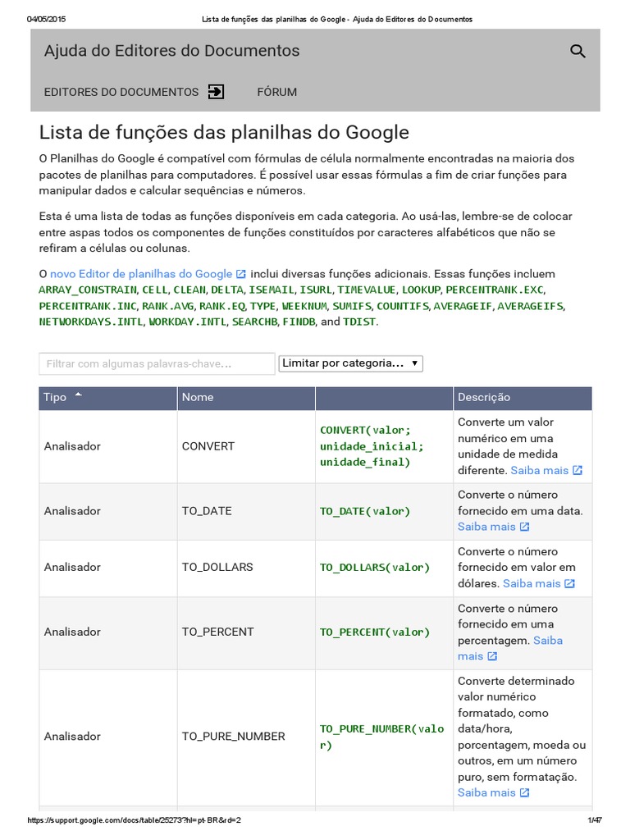Click Saiba mais in the TO_DATE row
This screenshot has width=630, height=840.
[x=486, y=527]
